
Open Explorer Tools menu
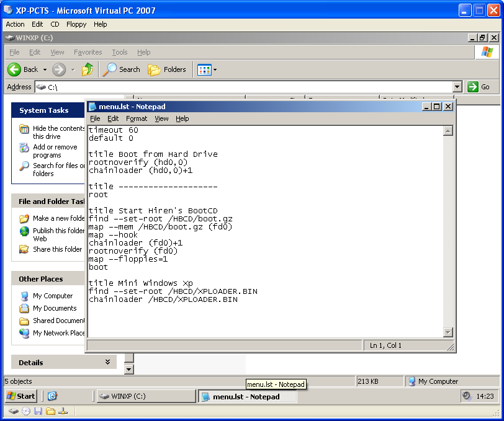(120, 52)
